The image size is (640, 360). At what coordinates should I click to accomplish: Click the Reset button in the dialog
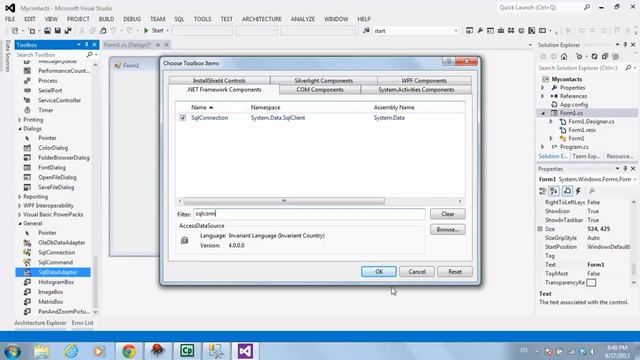pyautogui.click(x=455, y=272)
